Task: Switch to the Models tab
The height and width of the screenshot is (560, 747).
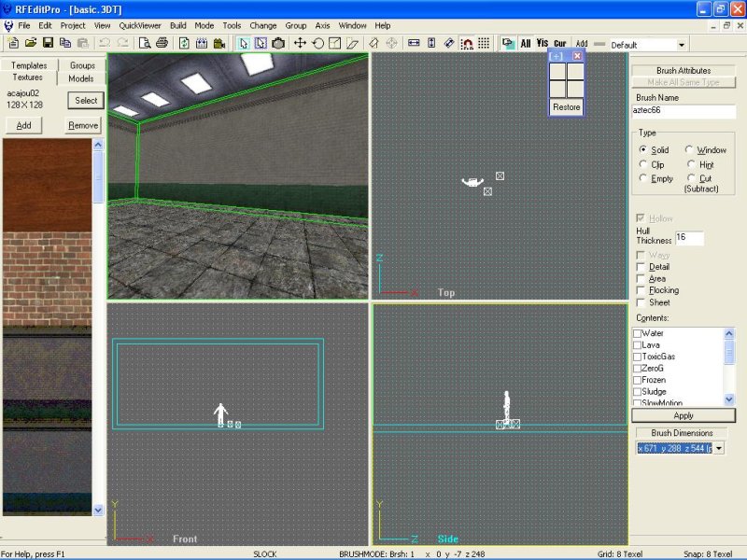Action: (x=81, y=79)
